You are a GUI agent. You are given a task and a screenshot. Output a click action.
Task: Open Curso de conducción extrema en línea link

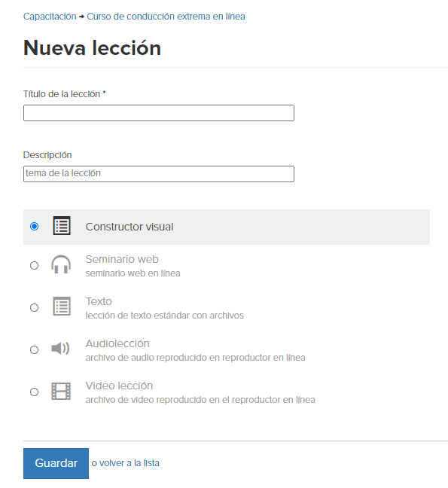click(x=166, y=16)
